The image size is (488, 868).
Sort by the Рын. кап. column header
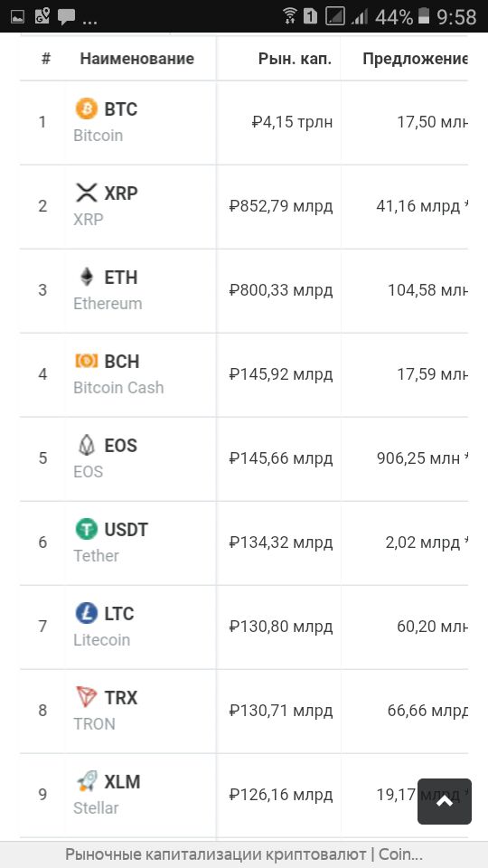295,59
